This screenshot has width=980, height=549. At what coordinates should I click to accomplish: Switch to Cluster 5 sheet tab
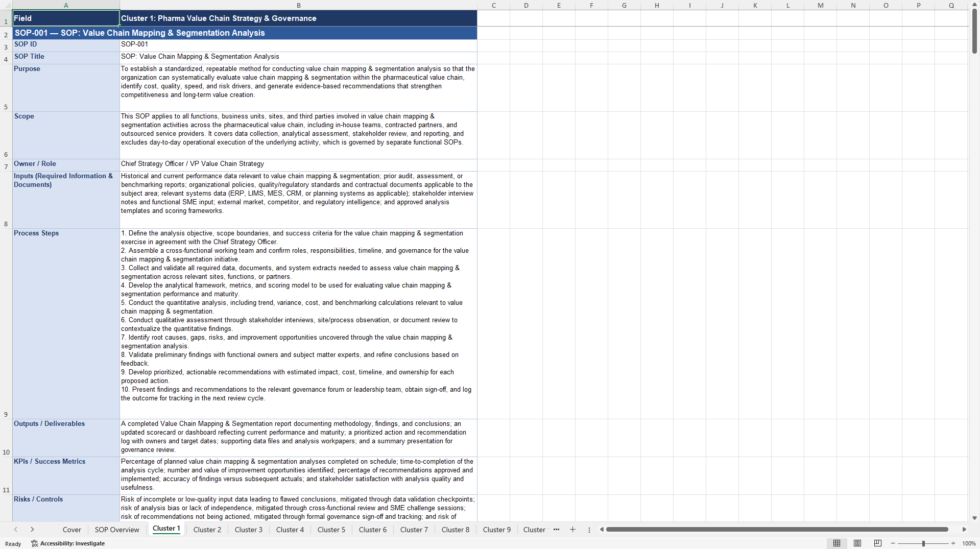click(331, 530)
